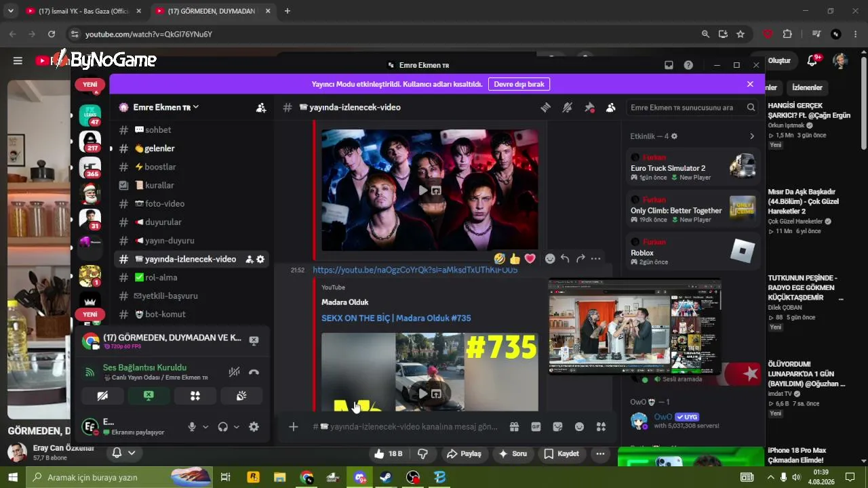
Task: Open the boostlar channel
Action: pos(191,167)
